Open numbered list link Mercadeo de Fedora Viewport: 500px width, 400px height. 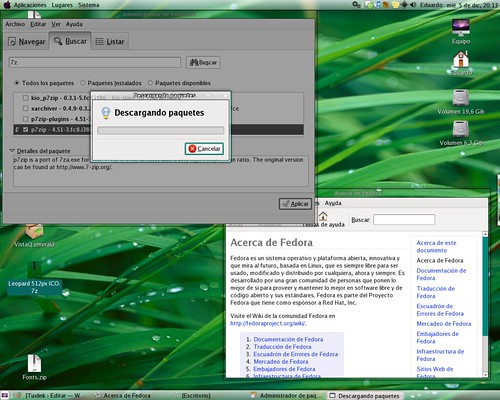(x=281, y=361)
